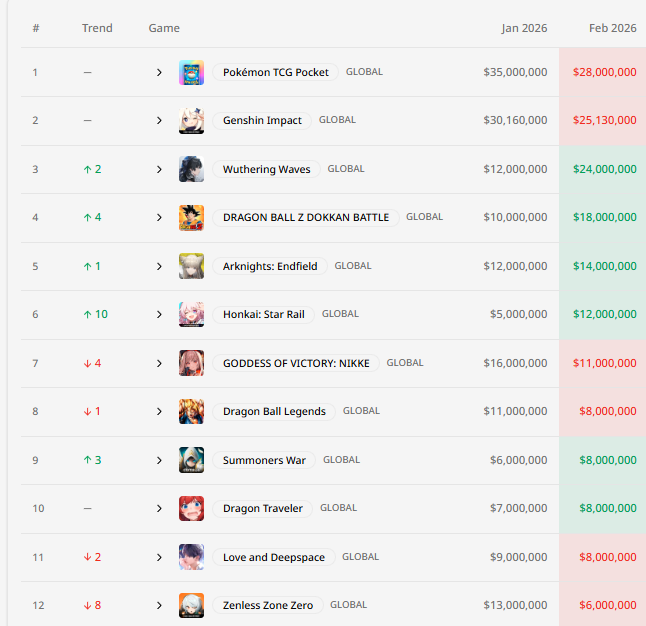Expand the Dragon Traveler row chevron
Viewport: 646px width, 626px height.
[x=159, y=508]
